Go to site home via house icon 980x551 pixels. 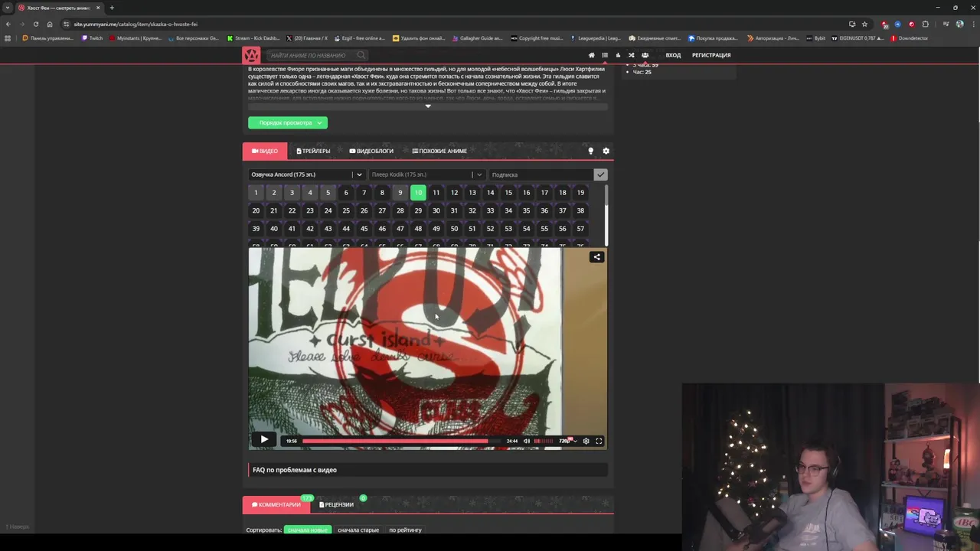click(591, 55)
